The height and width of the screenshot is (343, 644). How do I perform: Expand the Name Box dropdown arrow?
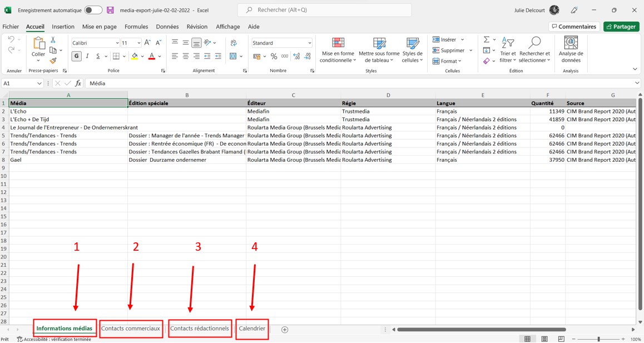39,83
